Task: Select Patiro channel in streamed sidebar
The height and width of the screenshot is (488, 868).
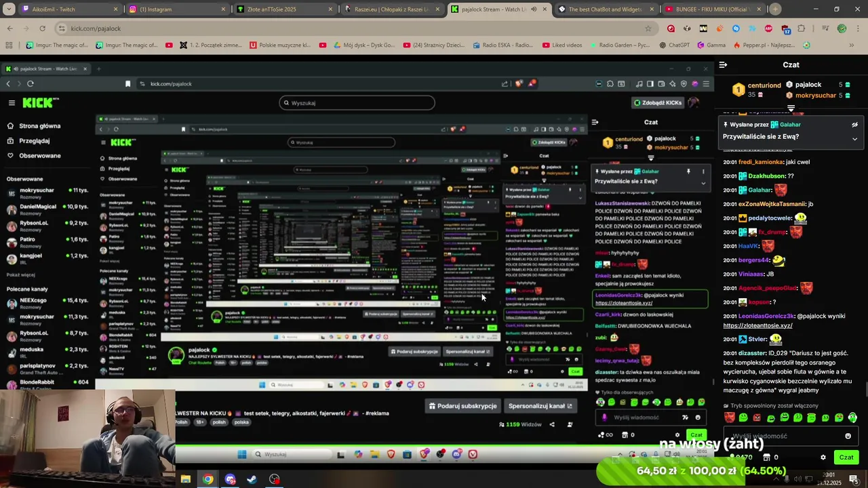Action: coord(46,242)
